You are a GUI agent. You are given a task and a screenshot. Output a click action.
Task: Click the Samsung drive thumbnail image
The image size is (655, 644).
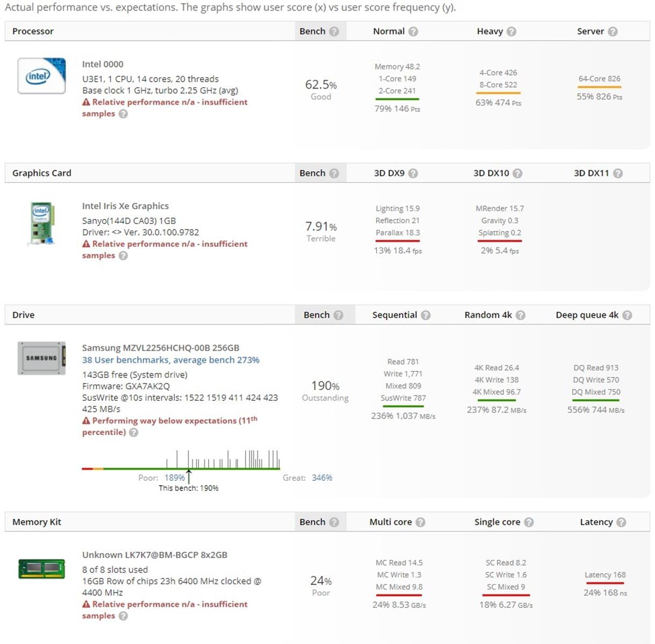pyautogui.click(x=42, y=358)
